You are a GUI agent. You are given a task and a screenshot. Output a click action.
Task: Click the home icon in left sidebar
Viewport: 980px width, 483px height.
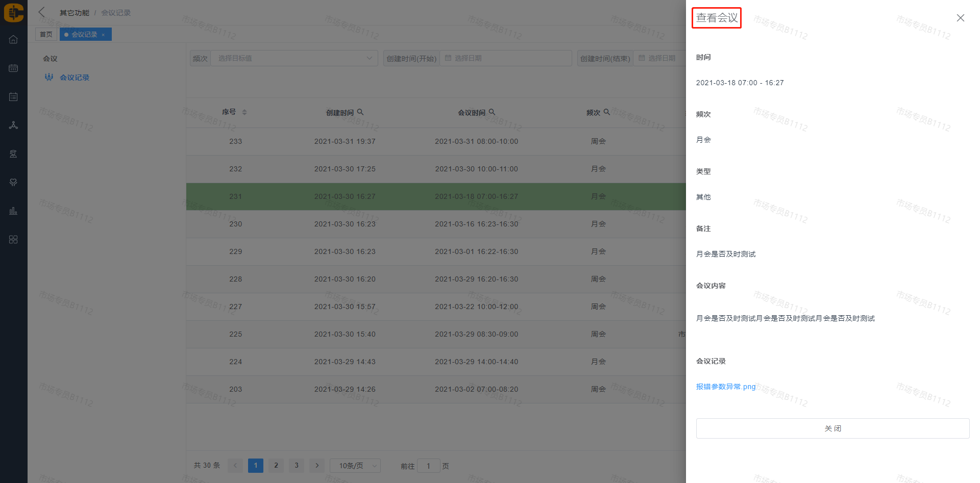coord(13,40)
